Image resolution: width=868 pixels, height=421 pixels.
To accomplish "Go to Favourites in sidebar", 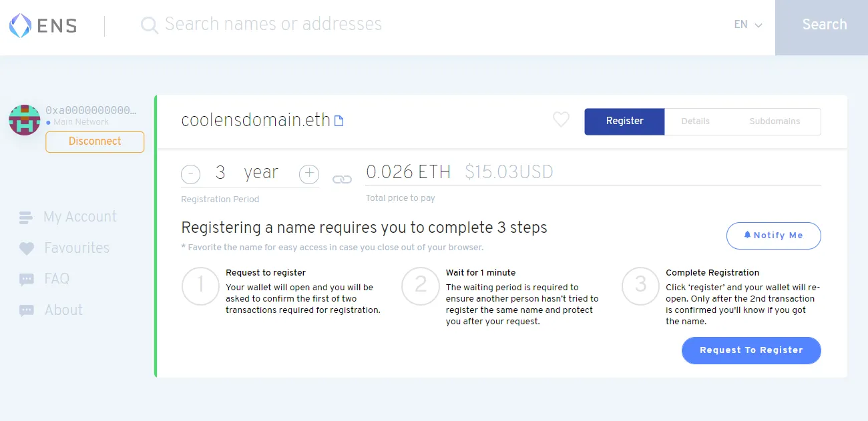I will tap(76, 248).
